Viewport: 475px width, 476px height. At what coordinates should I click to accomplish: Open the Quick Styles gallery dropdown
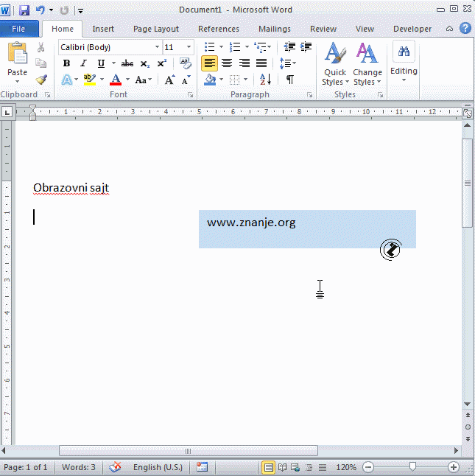pyautogui.click(x=335, y=64)
